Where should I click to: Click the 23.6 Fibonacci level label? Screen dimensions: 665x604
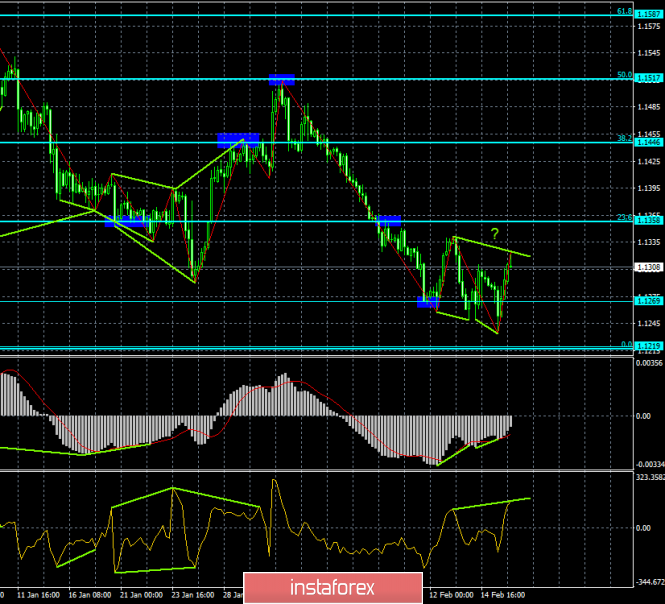[623, 217]
